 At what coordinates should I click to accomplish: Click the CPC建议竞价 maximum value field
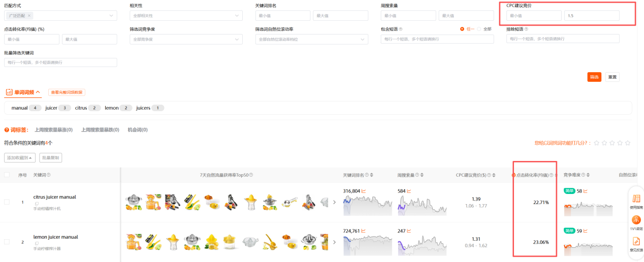592,16
